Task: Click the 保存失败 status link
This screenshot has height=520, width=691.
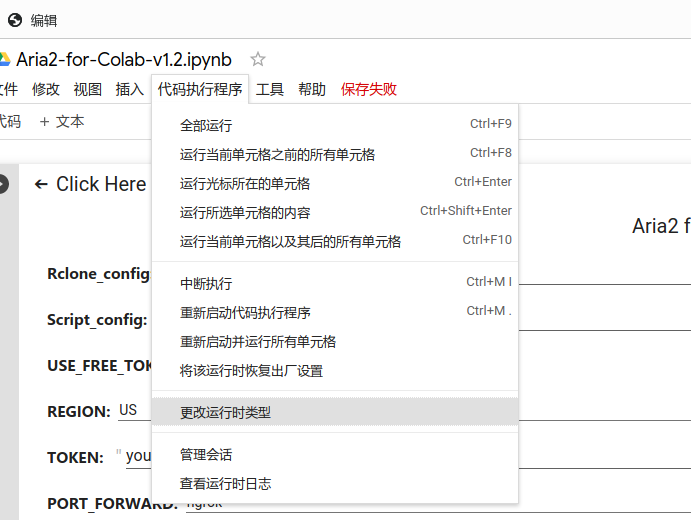Action: coord(369,89)
